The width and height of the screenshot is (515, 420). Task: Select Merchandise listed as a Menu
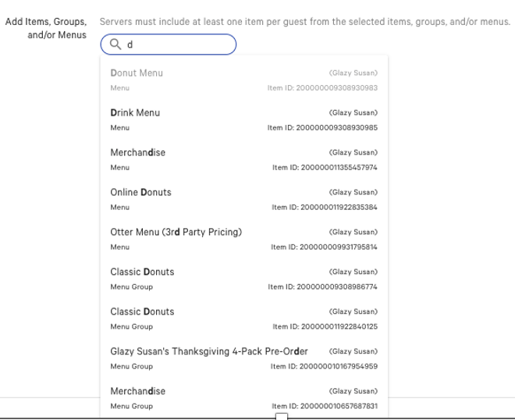pos(137,153)
